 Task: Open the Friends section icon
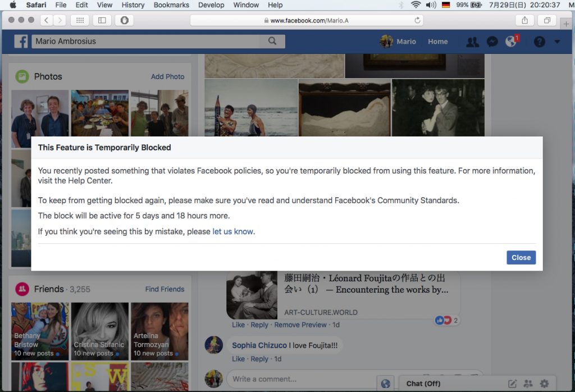click(x=22, y=289)
